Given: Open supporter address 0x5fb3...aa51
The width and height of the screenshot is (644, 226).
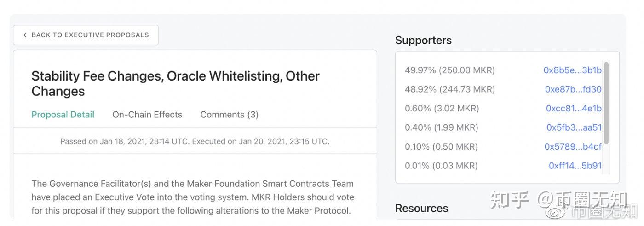Looking at the screenshot, I should 574,127.
